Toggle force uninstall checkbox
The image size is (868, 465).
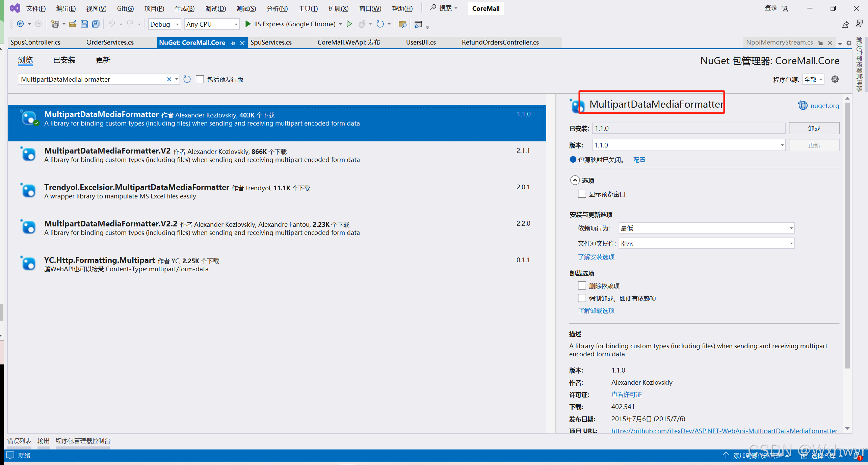pyautogui.click(x=582, y=298)
